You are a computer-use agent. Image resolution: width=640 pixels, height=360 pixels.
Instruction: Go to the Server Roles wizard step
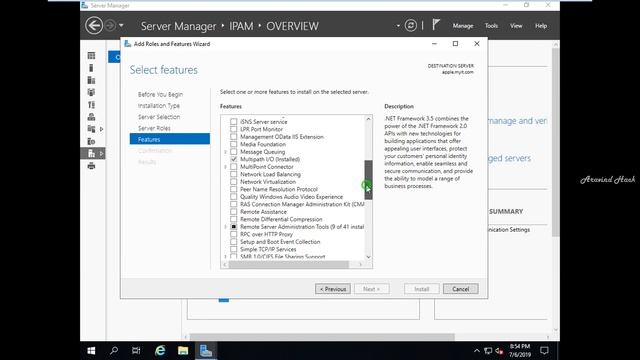tap(154, 128)
